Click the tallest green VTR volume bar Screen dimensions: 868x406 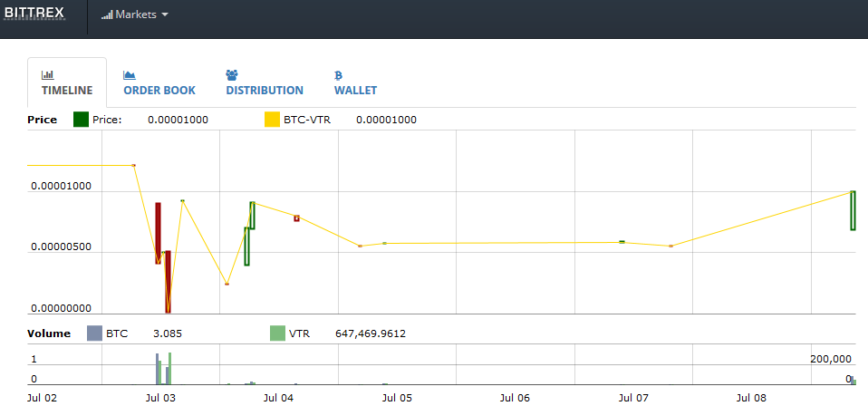point(170,368)
